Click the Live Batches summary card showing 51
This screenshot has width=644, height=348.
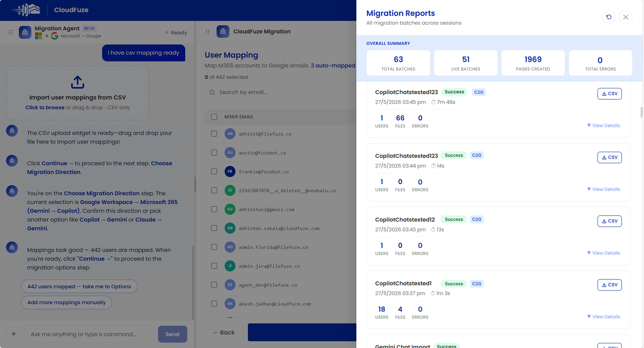pyautogui.click(x=465, y=63)
